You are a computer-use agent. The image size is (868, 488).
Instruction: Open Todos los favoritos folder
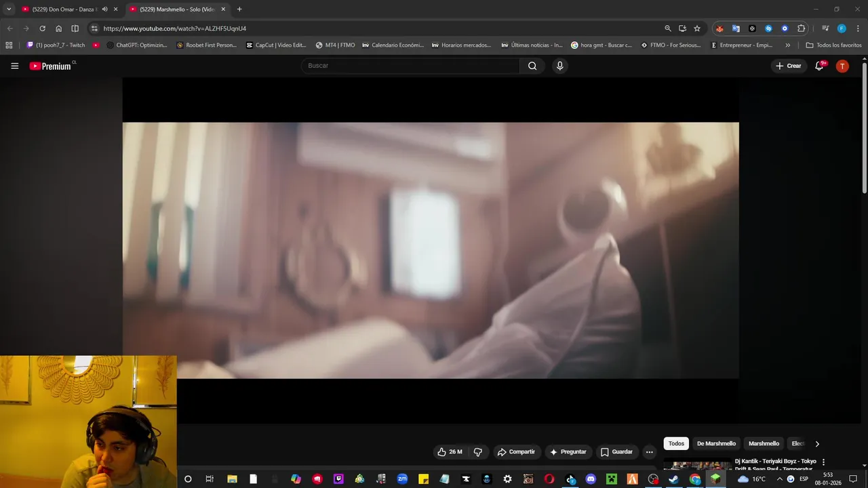pyautogui.click(x=833, y=45)
